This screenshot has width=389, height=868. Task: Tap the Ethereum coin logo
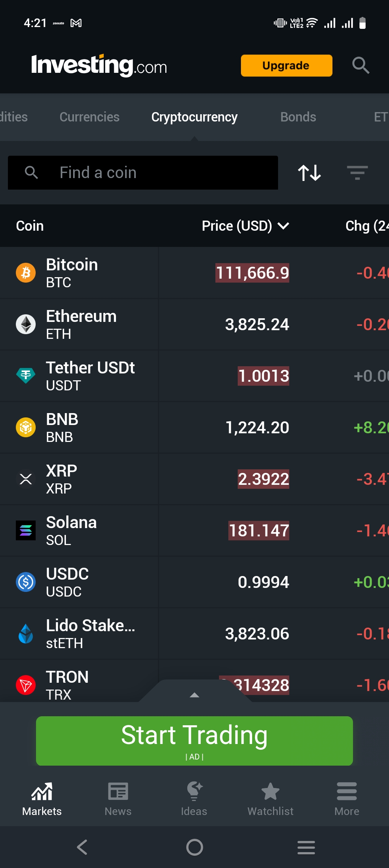tap(26, 324)
